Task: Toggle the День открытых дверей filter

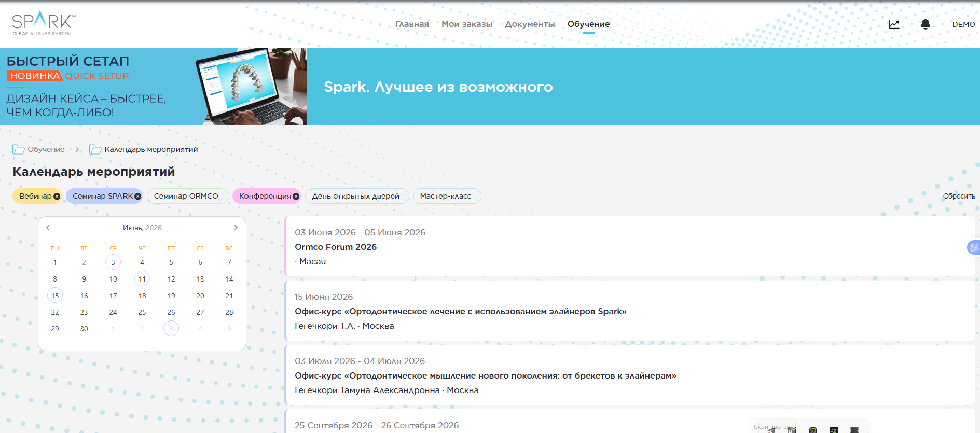Action: click(x=356, y=196)
